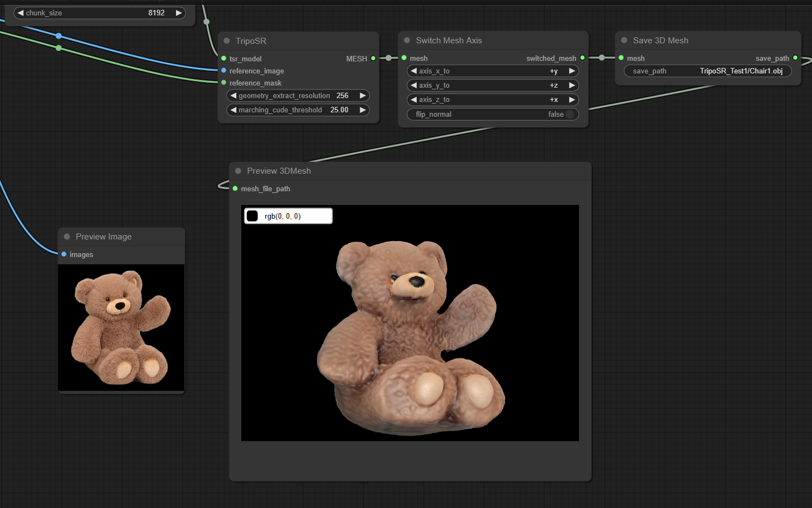Click the teddy bear preview image thumbnail
812x508 pixels.
pyautogui.click(x=121, y=327)
